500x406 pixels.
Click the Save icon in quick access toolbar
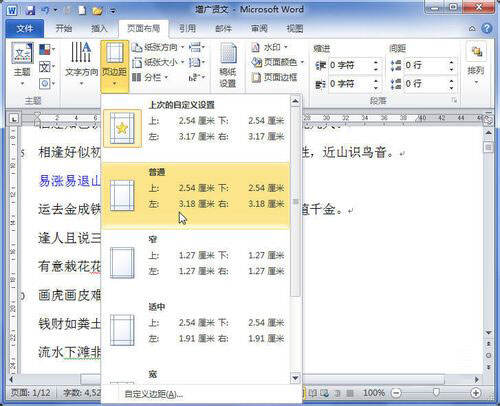(30, 10)
